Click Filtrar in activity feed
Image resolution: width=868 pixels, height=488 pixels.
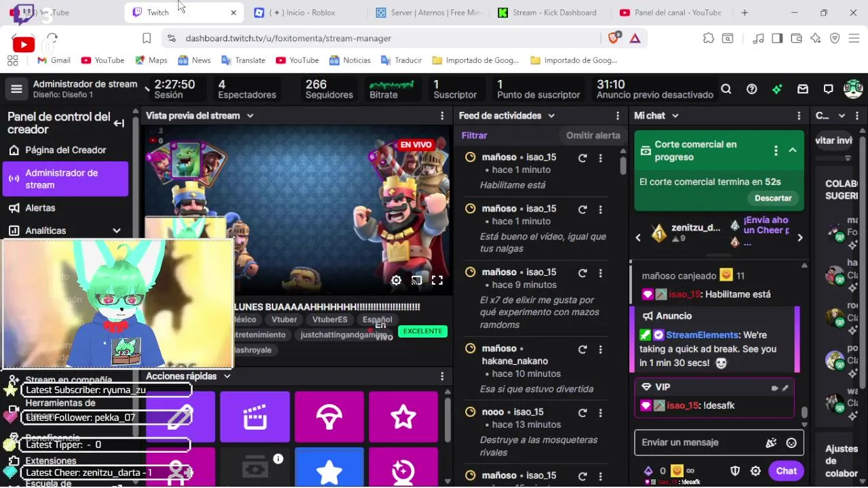click(x=474, y=136)
